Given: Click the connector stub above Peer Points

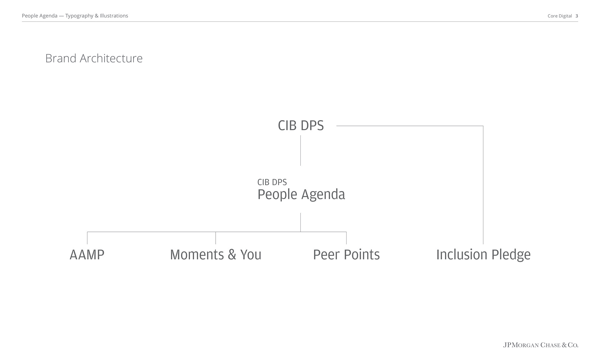Looking at the screenshot, I should point(346,238).
